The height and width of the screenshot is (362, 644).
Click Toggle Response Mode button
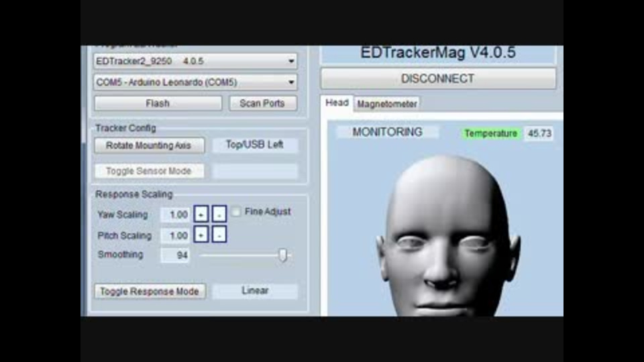tap(150, 291)
